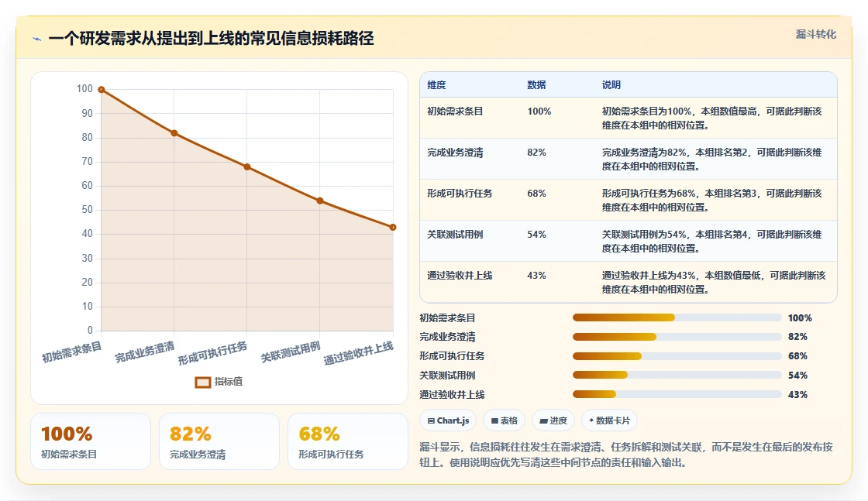This screenshot has width=868, height=501.
Task: Click the chart data point at value 54
Action: (x=320, y=201)
